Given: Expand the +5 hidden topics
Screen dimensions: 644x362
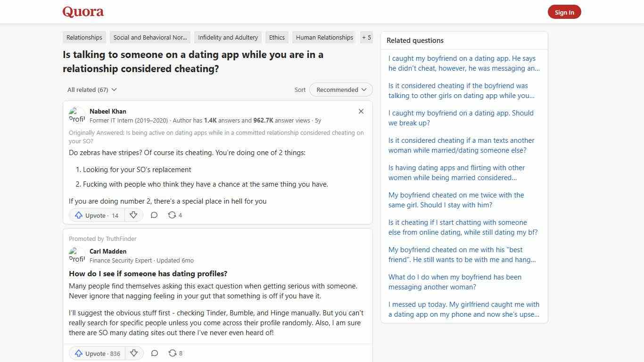Looking at the screenshot, I should pos(366,37).
